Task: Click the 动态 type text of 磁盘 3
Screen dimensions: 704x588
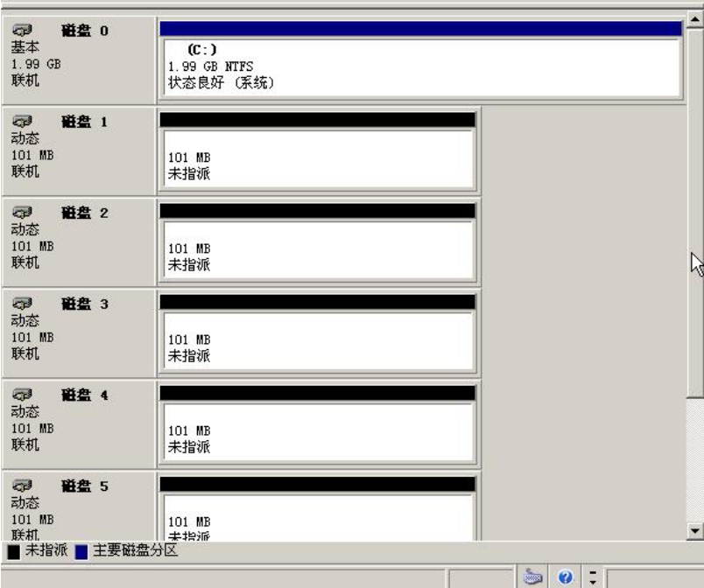Action: pyautogui.click(x=25, y=320)
